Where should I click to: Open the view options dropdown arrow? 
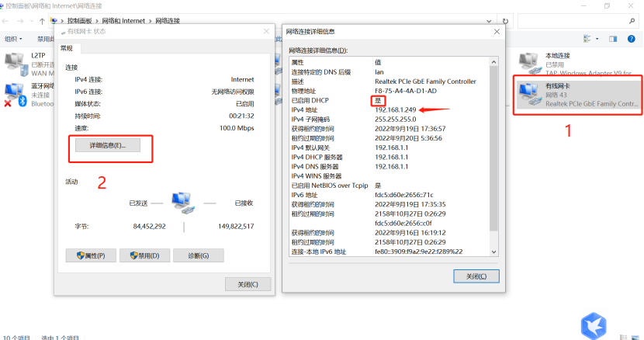pos(597,39)
